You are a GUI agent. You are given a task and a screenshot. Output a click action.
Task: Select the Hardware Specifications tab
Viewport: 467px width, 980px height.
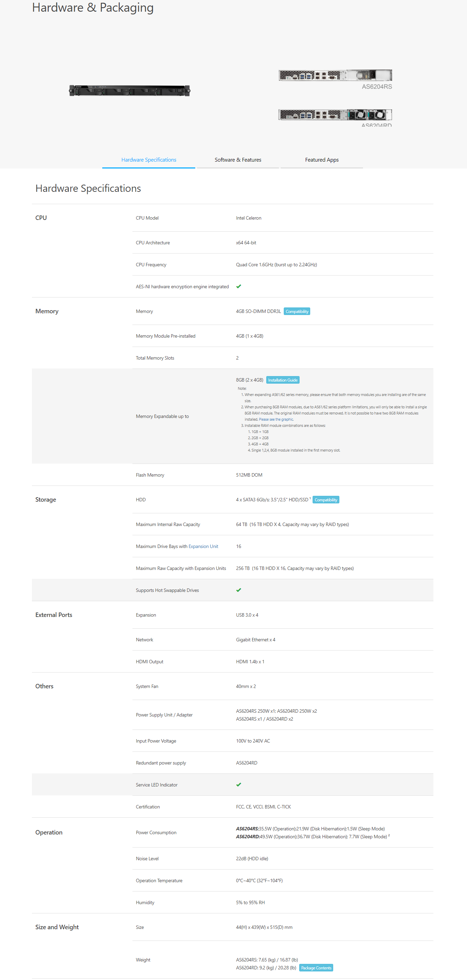[x=149, y=160]
